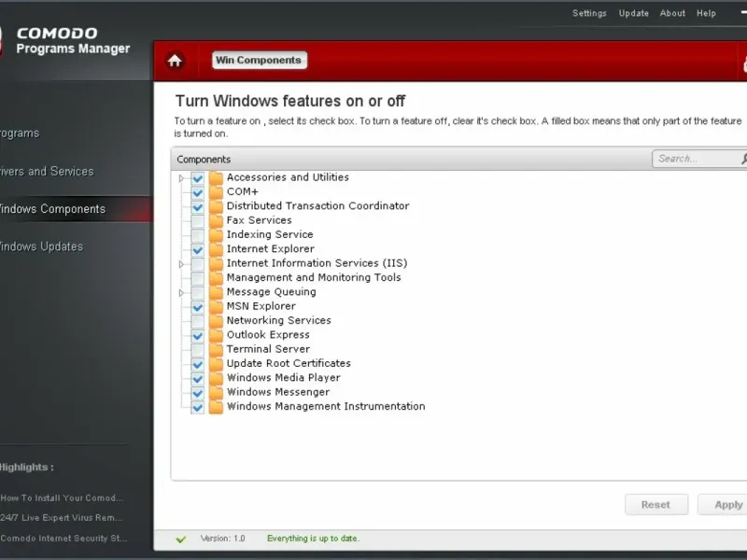Select the folder icon next to MSN Explorer
The width and height of the screenshot is (747, 560).
coord(216,307)
